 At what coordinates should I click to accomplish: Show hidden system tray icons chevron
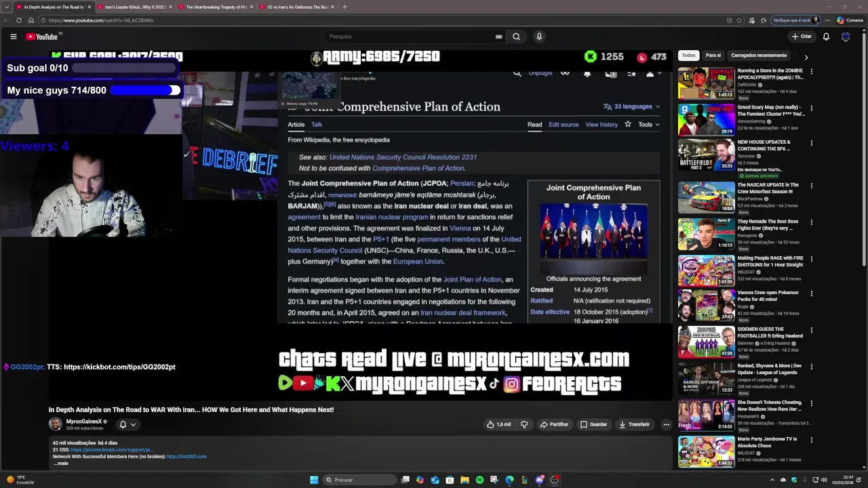coord(772,480)
